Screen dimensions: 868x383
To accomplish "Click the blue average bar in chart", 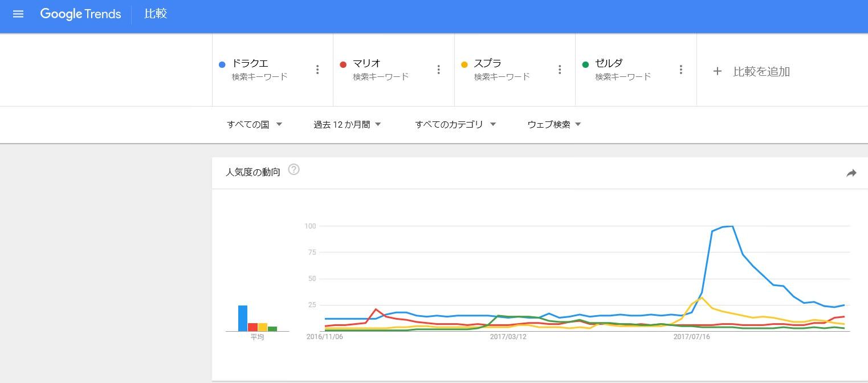I will tap(243, 318).
